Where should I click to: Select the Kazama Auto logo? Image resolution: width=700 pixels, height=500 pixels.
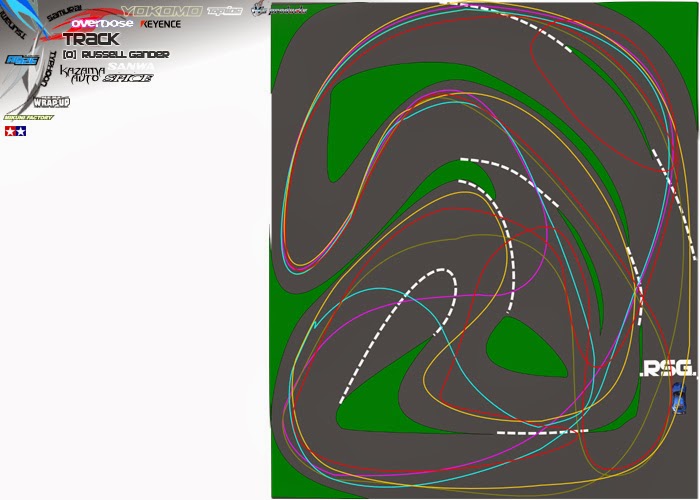pos(82,75)
